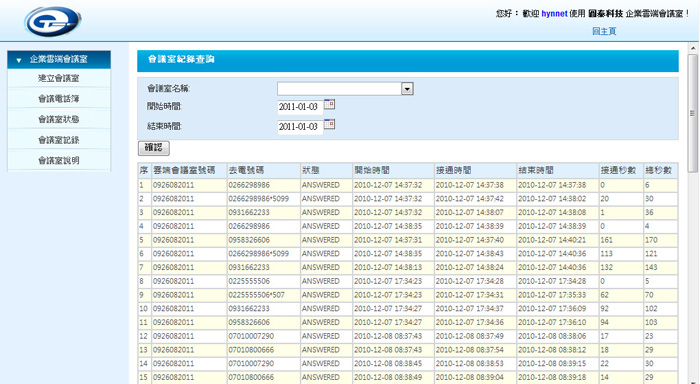Click the 開始時間 column header in table
700x384 pixels.
point(393,170)
